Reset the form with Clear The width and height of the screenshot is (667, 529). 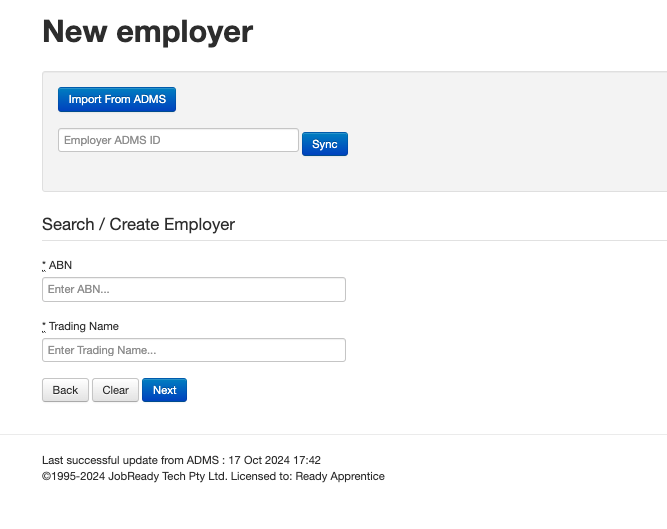tap(115, 390)
